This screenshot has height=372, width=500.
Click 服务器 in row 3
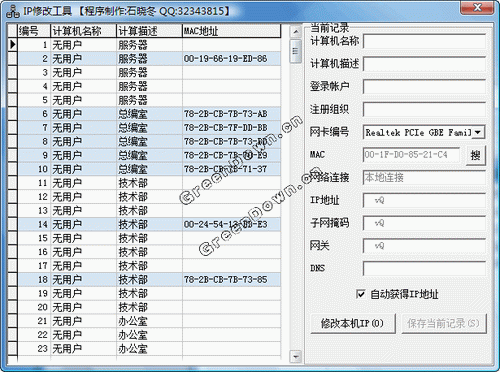pos(133,73)
